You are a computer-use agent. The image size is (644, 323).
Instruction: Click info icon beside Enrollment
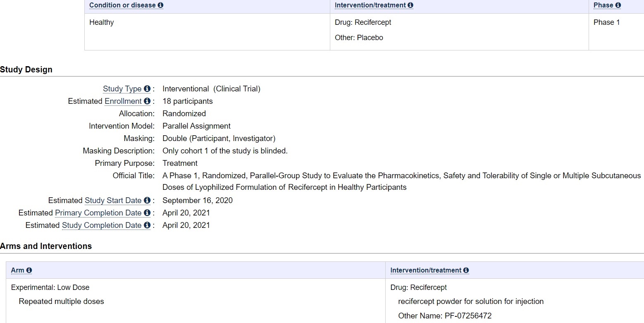[147, 101]
